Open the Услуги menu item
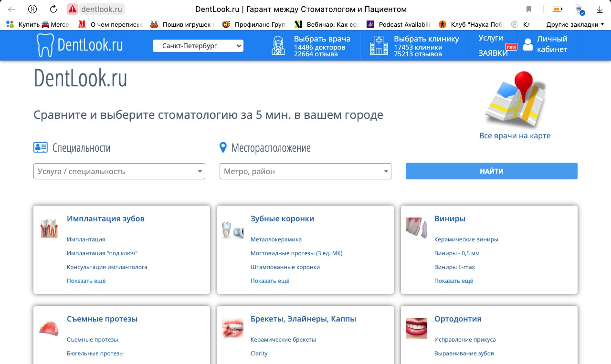This screenshot has width=611, height=364. (x=491, y=38)
